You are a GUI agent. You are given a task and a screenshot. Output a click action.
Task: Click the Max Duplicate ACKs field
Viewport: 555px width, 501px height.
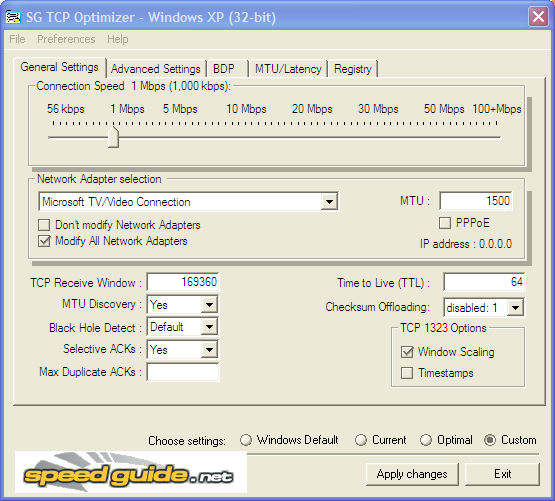(183, 372)
